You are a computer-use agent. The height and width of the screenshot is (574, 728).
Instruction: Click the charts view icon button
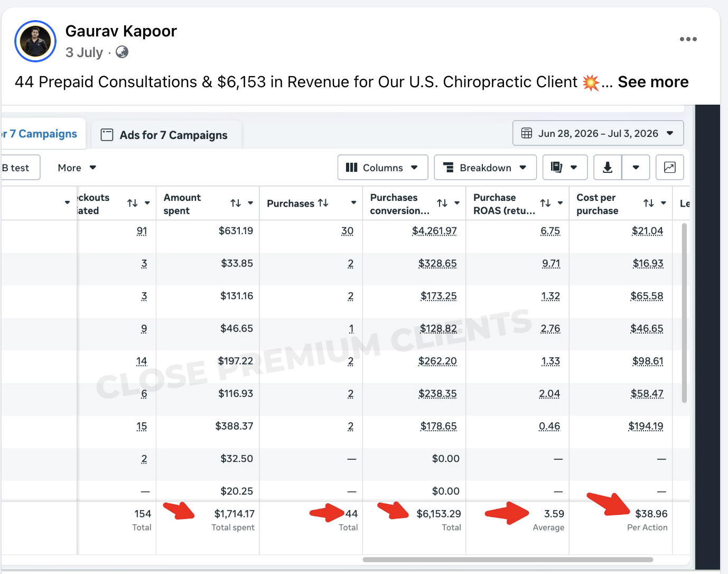[670, 168]
